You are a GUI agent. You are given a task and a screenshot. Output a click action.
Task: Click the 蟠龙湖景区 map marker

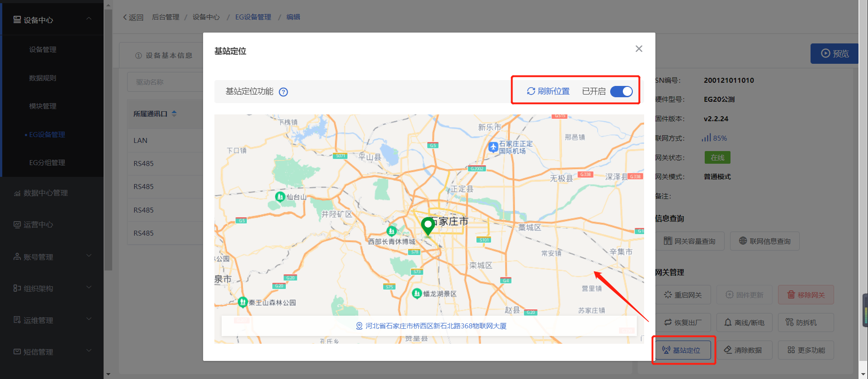pyautogui.click(x=417, y=294)
